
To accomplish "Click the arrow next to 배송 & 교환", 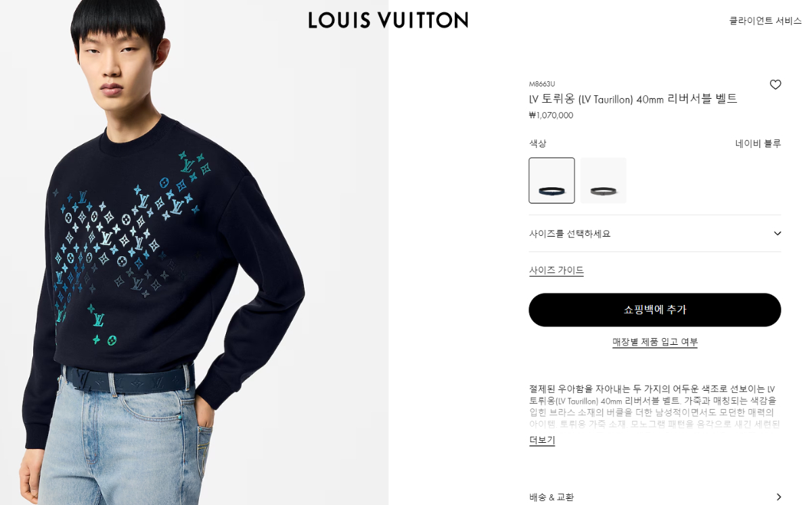I will point(778,497).
